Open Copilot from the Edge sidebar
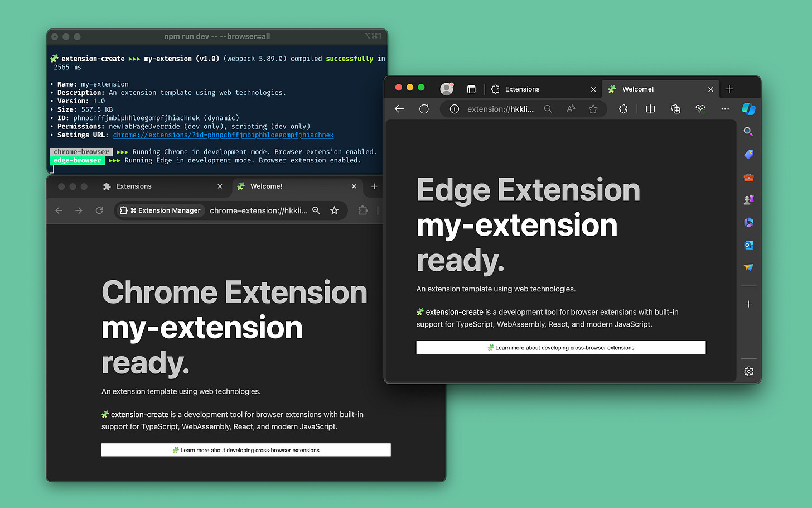 point(748,109)
